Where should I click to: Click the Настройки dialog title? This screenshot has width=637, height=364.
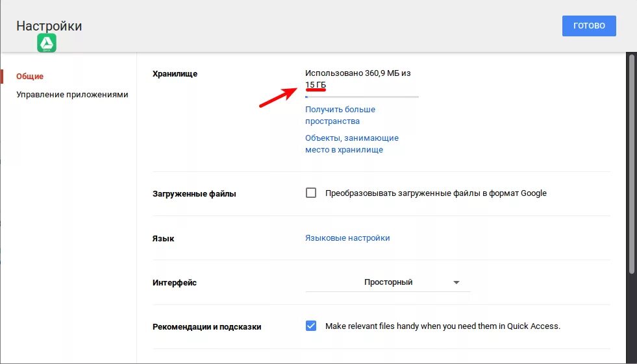click(x=49, y=25)
